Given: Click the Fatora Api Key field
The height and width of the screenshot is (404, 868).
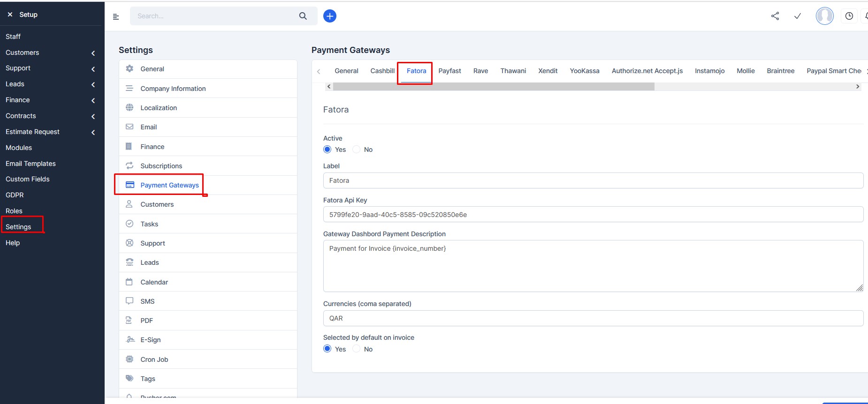Looking at the screenshot, I should coord(593,215).
